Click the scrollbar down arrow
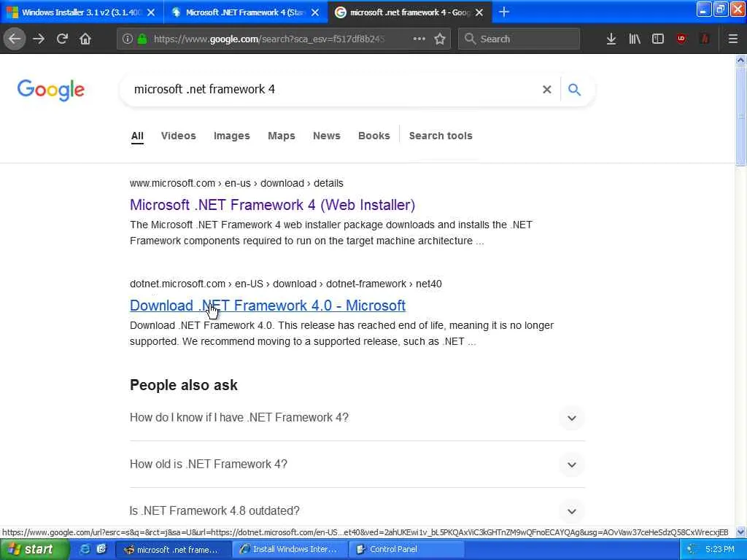Image resolution: width=747 pixels, height=560 pixels. tap(740, 532)
